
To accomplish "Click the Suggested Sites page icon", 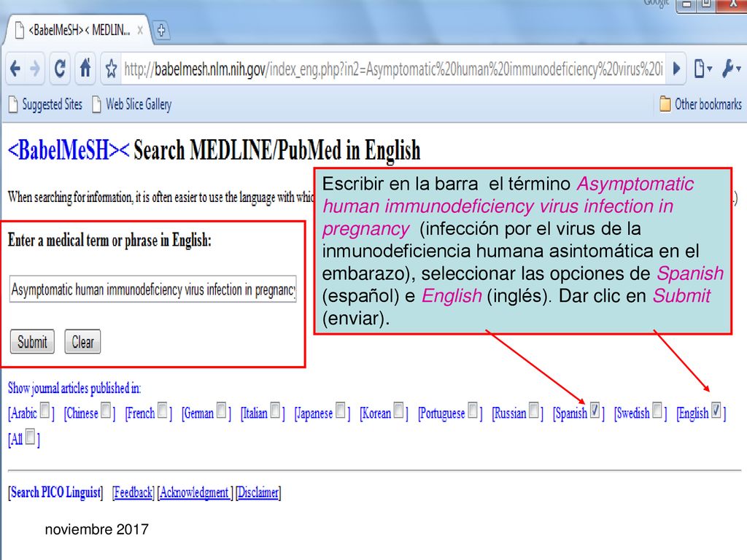I will pyautogui.click(x=13, y=104).
